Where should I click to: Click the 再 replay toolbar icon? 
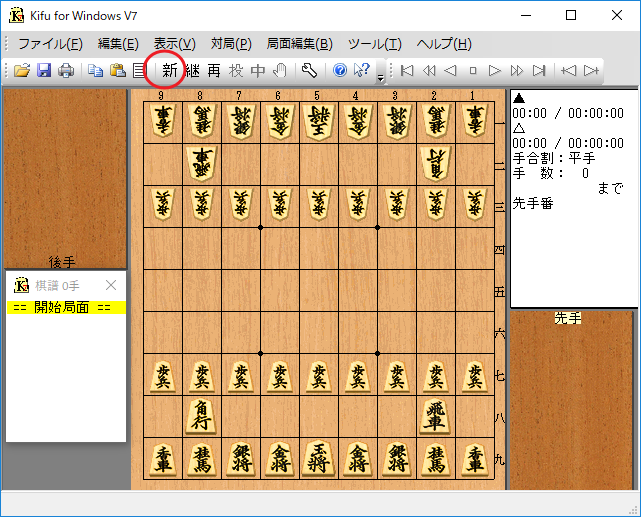click(214, 70)
